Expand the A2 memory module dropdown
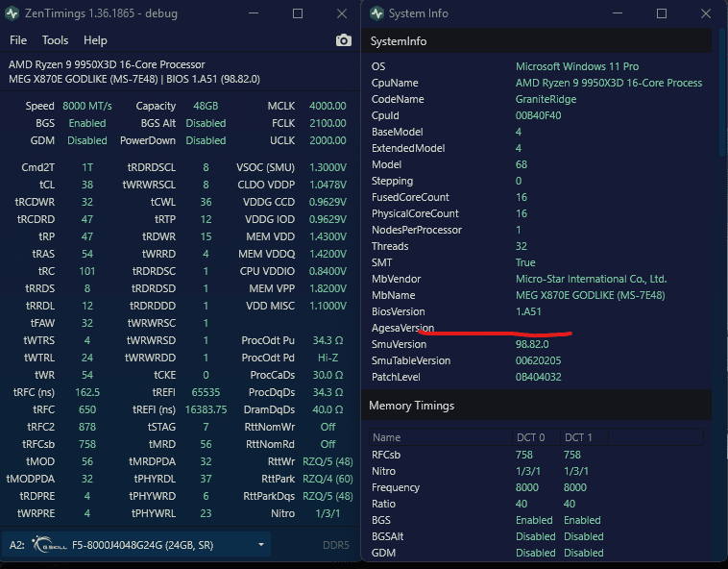This screenshot has height=569, width=728. click(261, 544)
